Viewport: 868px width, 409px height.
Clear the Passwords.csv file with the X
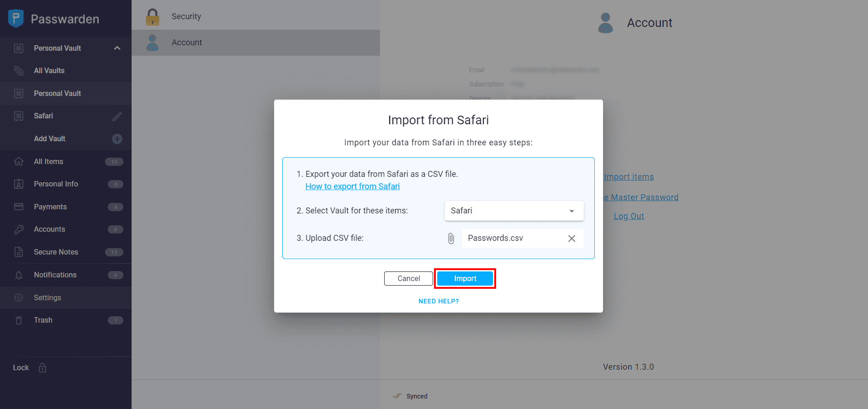572,238
